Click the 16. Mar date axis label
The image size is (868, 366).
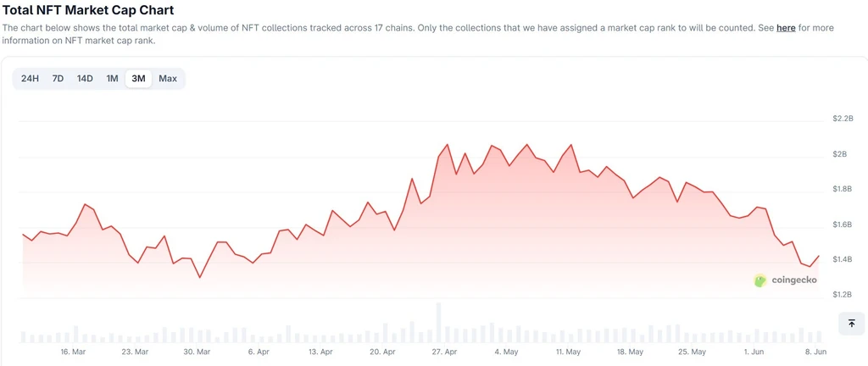73,352
